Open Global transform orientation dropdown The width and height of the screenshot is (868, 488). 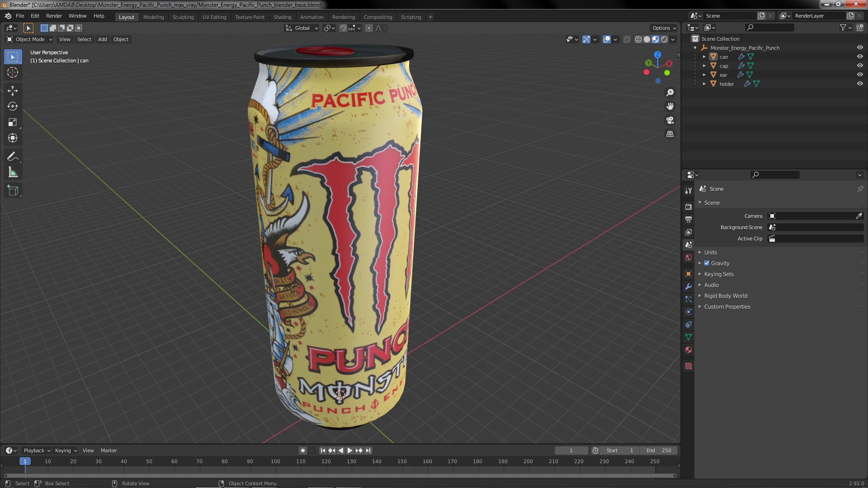(x=302, y=28)
